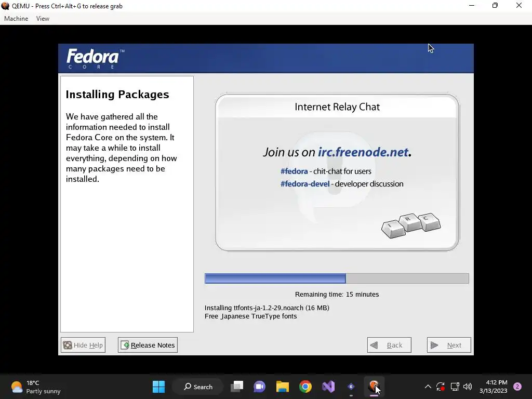Show hidden system tray icons
532x399 pixels.
(428, 387)
